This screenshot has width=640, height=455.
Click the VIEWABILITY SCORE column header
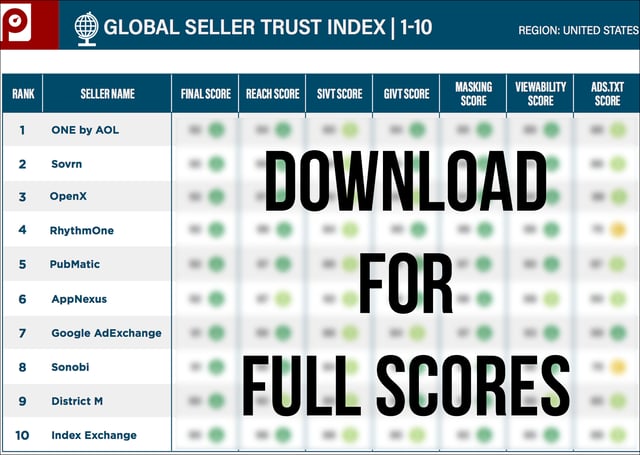click(540, 94)
